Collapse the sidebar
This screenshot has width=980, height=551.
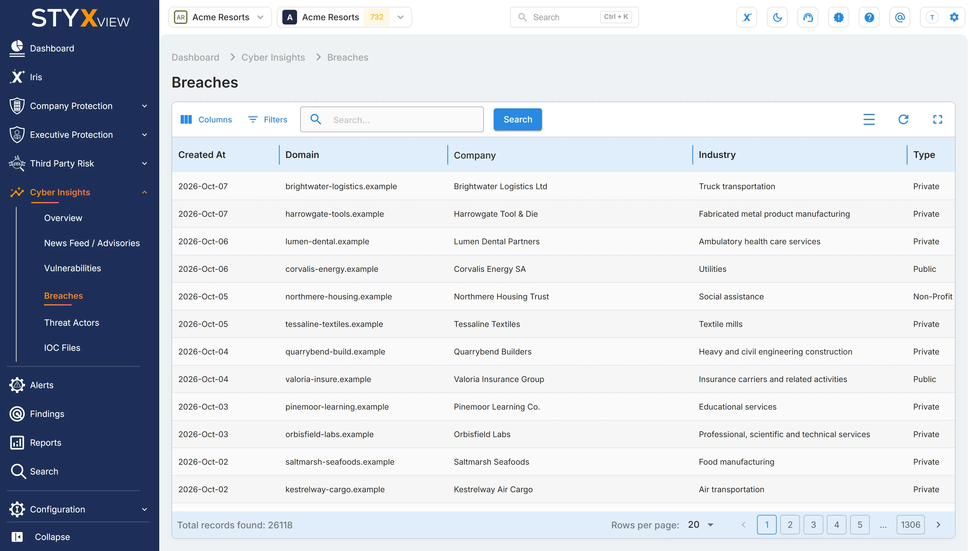point(41,537)
